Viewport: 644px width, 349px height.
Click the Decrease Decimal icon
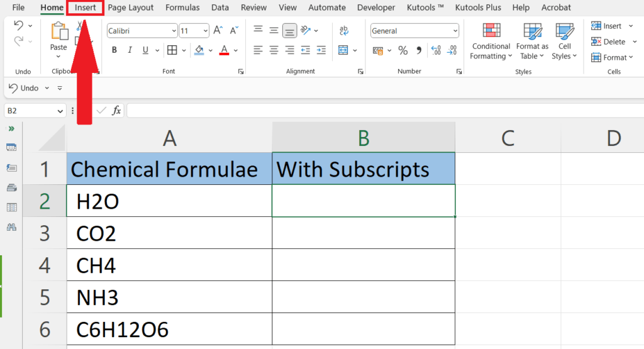coord(452,50)
